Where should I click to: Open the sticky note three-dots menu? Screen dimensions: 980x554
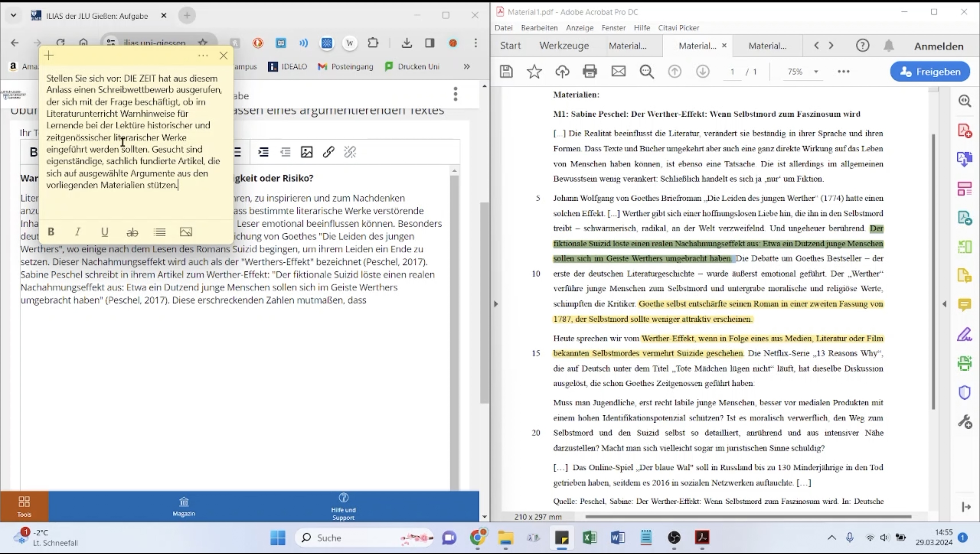(203, 56)
